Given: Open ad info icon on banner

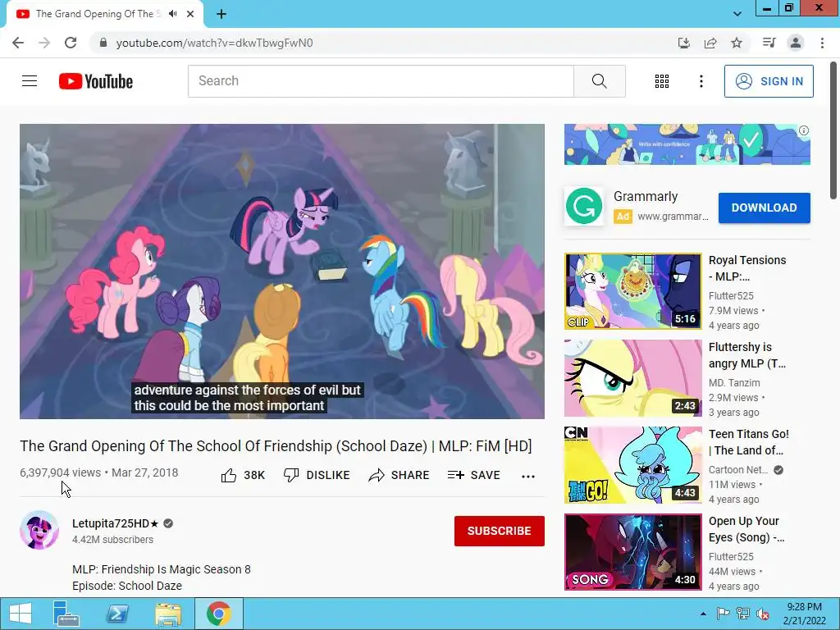Looking at the screenshot, I should (x=804, y=130).
